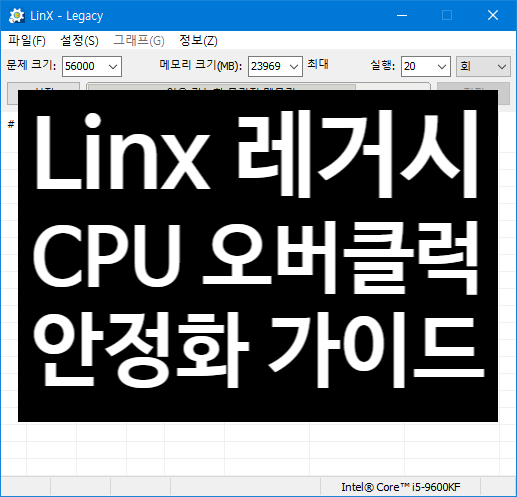Open the 그래프(G) menu

pos(139,41)
